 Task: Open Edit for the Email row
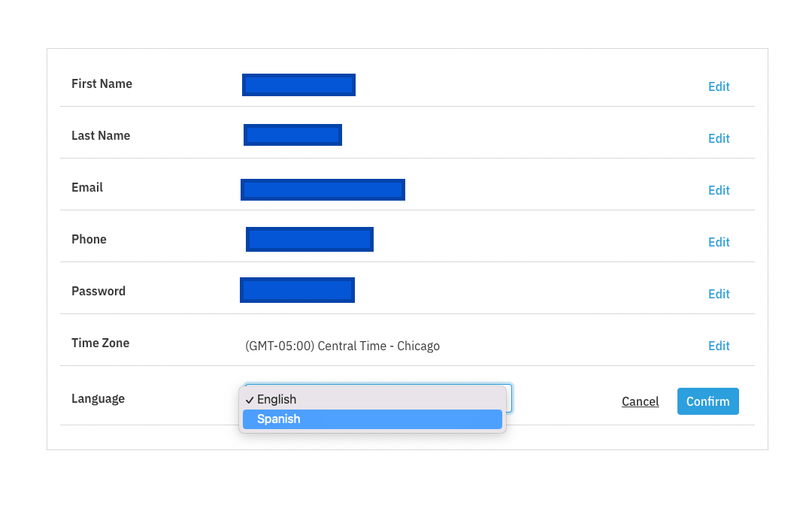719,190
